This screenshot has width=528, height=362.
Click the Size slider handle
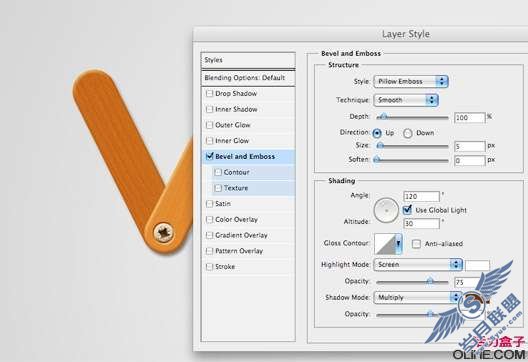pyautogui.click(x=380, y=146)
